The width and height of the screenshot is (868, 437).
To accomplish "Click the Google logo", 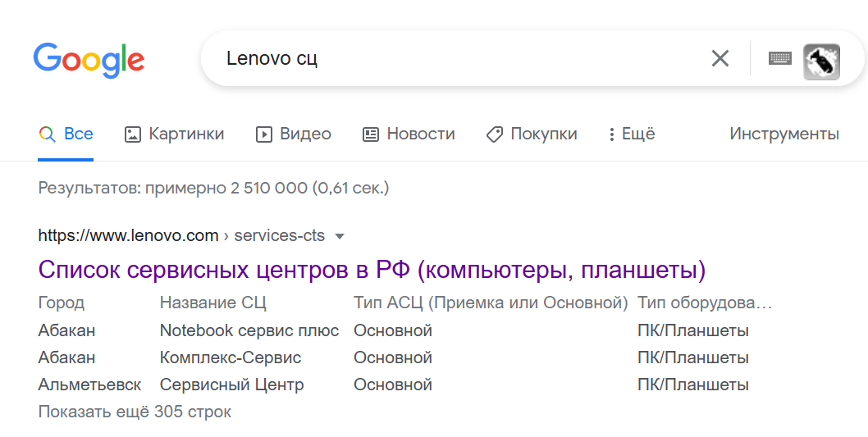I will (89, 60).
